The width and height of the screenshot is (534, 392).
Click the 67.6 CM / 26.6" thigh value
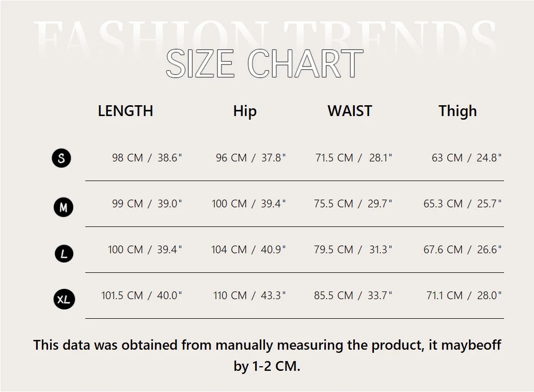click(463, 250)
